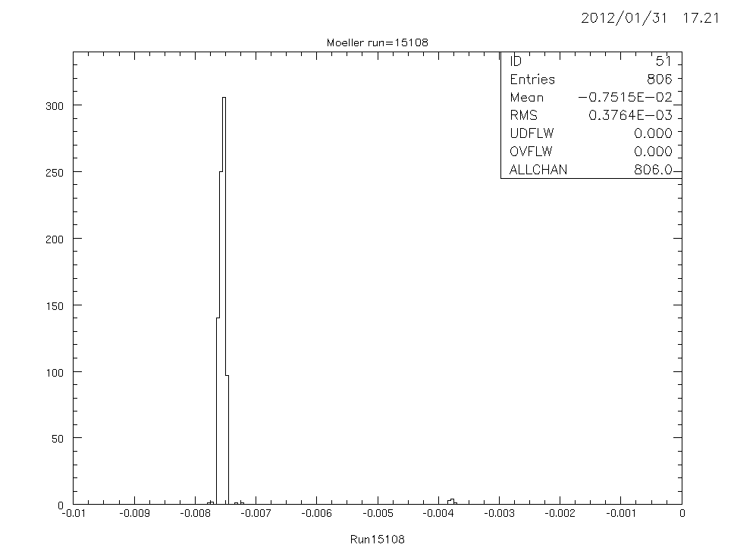The height and width of the screenshot is (557, 756).
Task: Click the y-axis tick label '200'
Action: [x=55, y=239]
